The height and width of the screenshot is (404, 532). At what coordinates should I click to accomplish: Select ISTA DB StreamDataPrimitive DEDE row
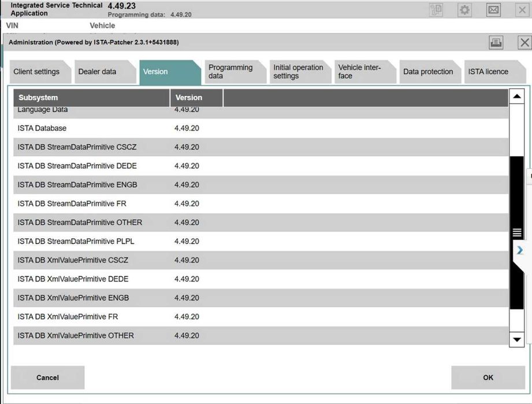[261, 166]
